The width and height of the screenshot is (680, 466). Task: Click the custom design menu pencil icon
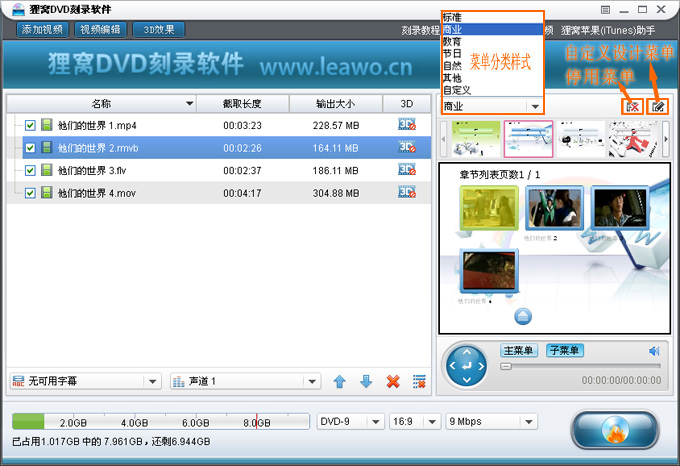[x=657, y=107]
